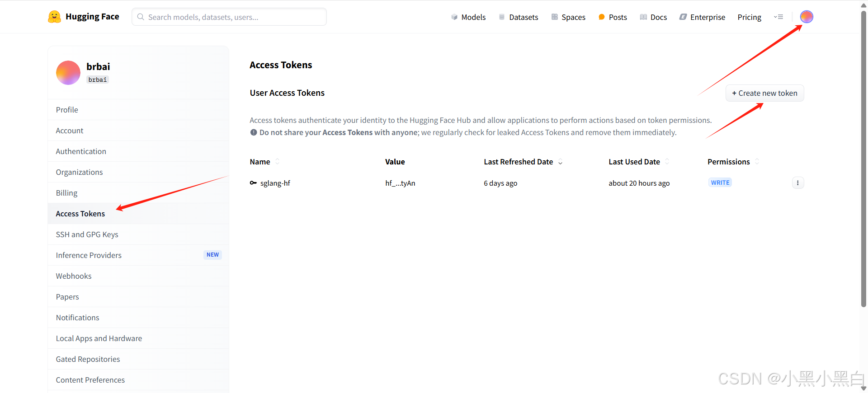Click the brbai username tag
This screenshot has height=393, width=868.
(98, 80)
